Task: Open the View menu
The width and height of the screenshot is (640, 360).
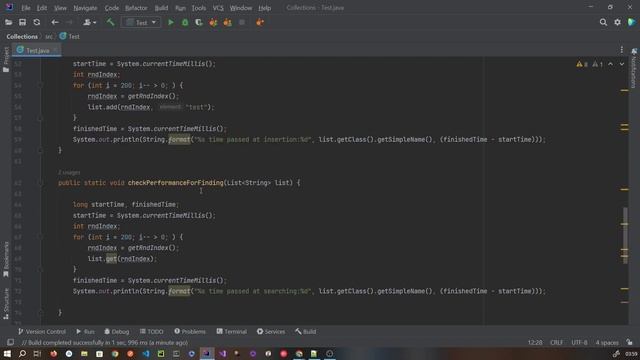Action: pos(60,8)
